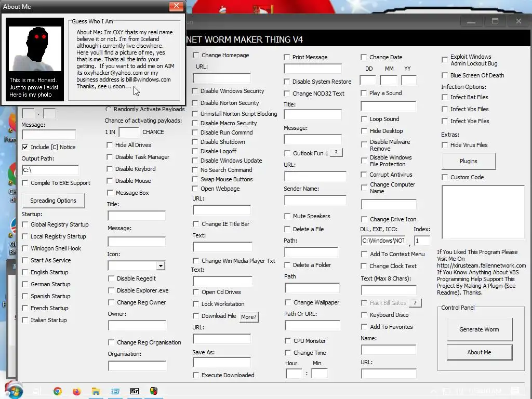
Task: Tick Mute Speakers
Action: (287, 216)
